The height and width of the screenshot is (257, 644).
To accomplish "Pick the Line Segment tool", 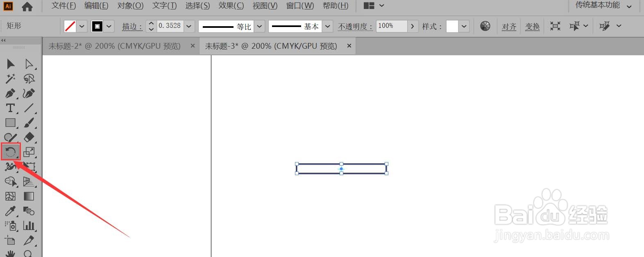I will pyautogui.click(x=29, y=108).
